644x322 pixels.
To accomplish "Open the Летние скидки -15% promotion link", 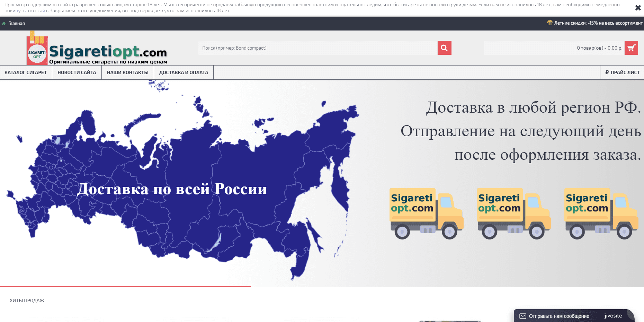I will pos(598,23).
